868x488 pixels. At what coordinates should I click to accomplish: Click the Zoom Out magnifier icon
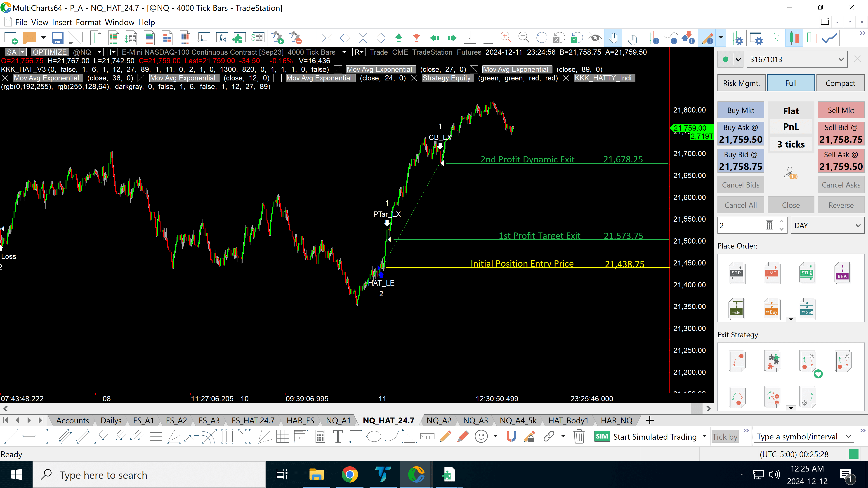[x=524, y=38]
